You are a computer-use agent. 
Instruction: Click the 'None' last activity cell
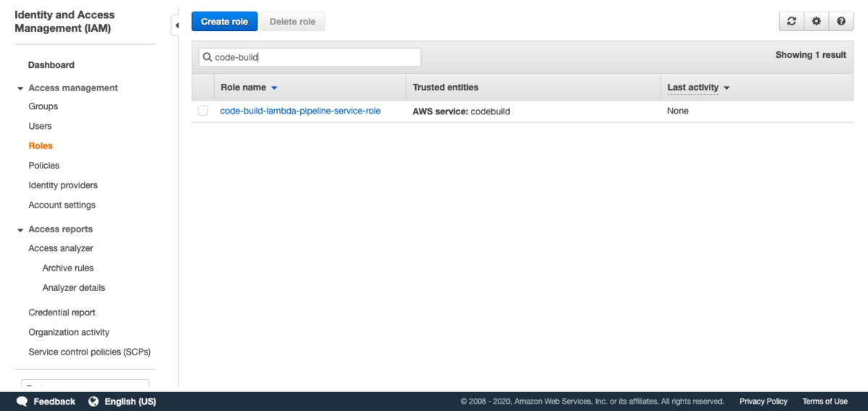678,111
